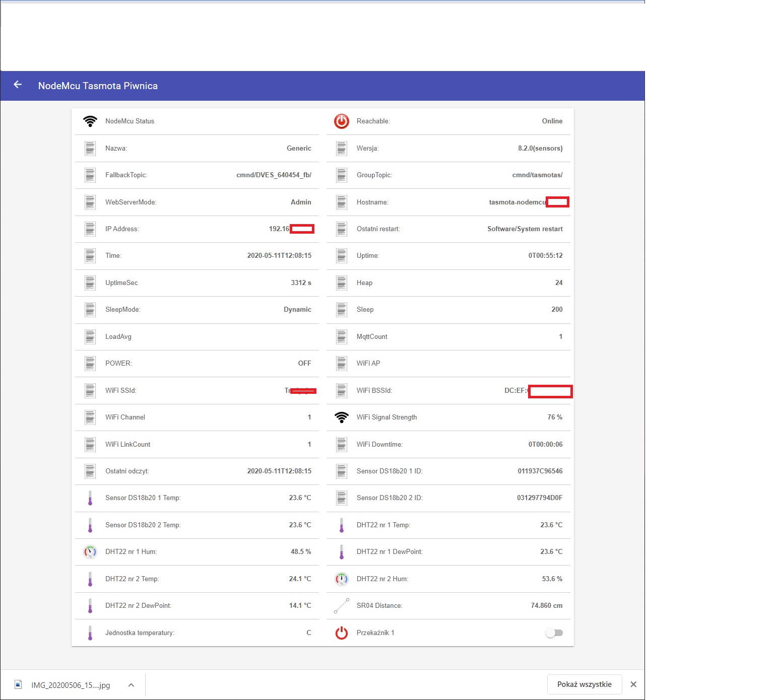Click Pokaż wszystkie downloads button
Screen dimensions: 774x700
(585, 684)
